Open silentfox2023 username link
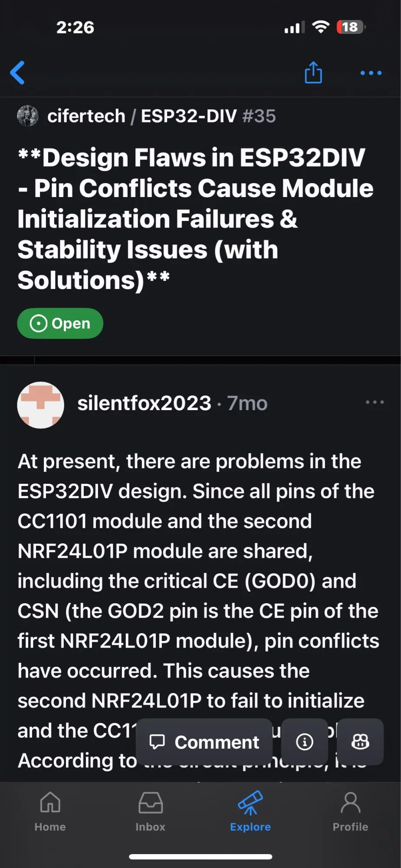Screen dimensions: 401x868 pos(144,403)
